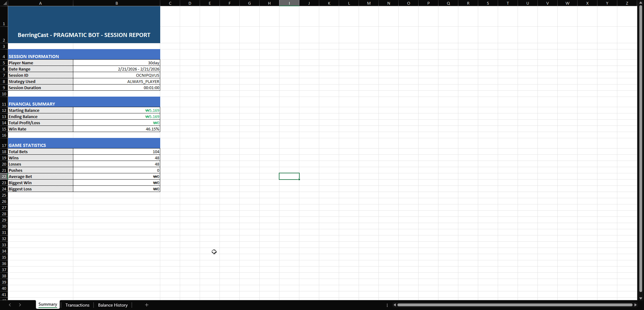Viewport: 644px width, 310px height.
Task: Select the 46.15% win rate cell
Action: 117,129
